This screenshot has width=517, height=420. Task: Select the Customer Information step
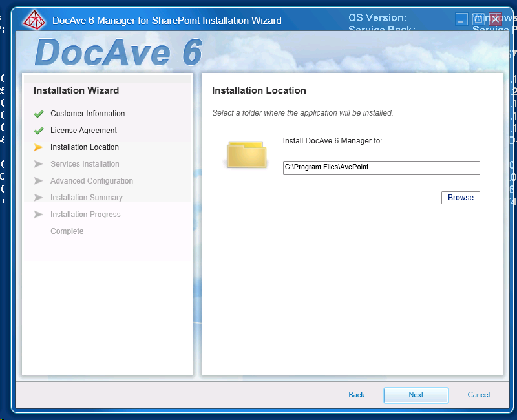tap(87, 113)
